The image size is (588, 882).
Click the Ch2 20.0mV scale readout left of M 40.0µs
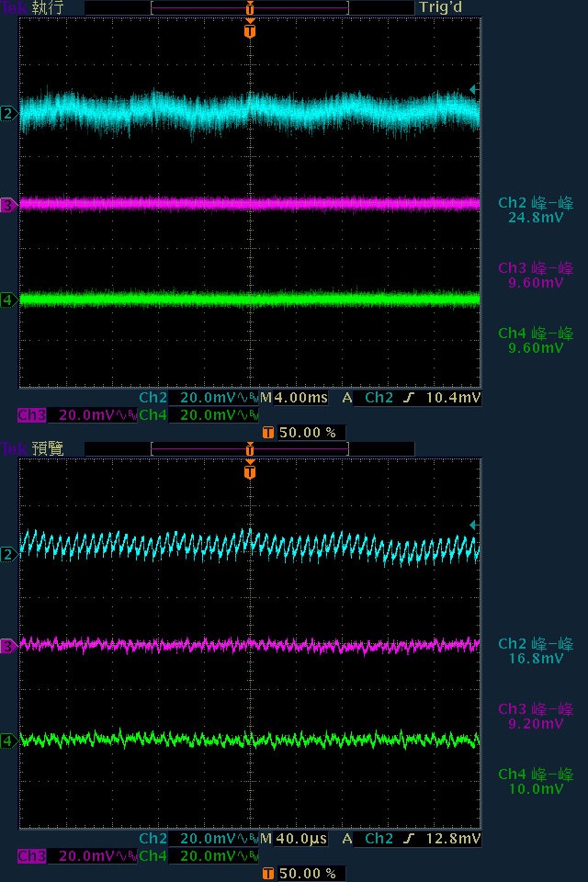click(198, 839)
